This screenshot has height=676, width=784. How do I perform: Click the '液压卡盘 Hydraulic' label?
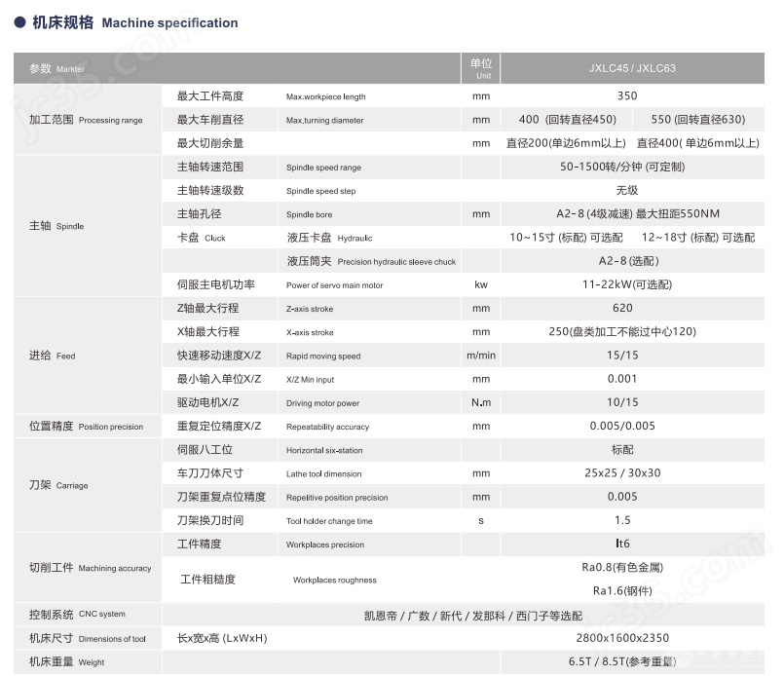point(329,238)
